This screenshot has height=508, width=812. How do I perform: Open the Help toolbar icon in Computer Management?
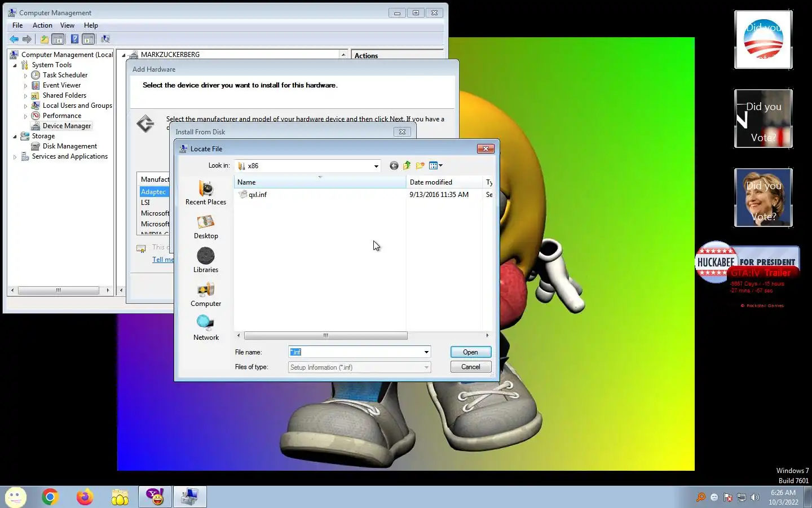coord(74,39)
